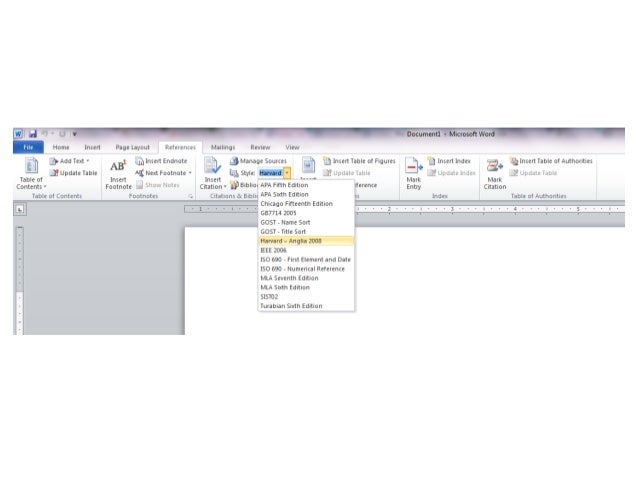This screenshot has width=638, height=479.
Task: Open the Review tab
Action: (260, 147)
